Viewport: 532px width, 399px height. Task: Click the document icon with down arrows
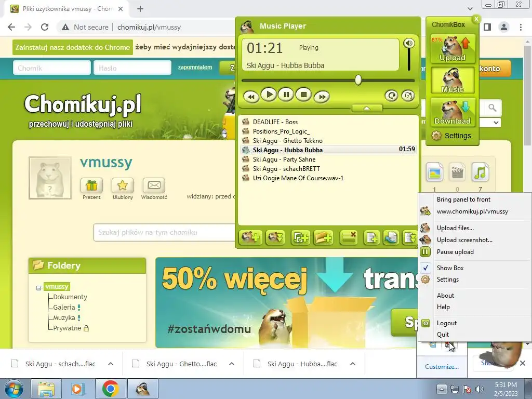tap(409, 237)
